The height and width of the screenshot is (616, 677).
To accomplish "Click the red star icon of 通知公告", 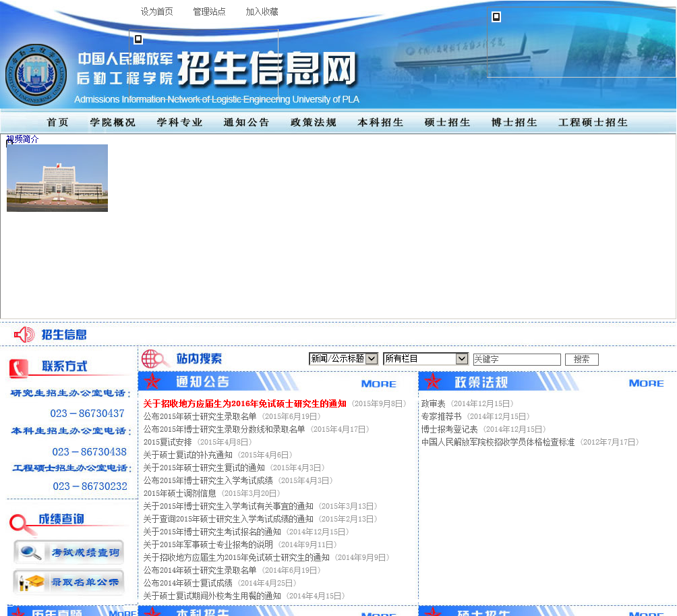I will click(x=152, y=381).
